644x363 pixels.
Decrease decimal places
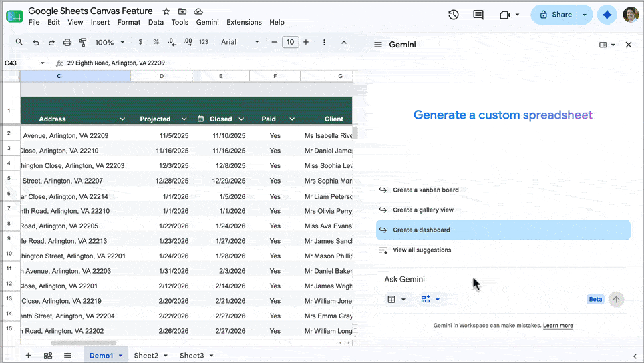click(172, 42)
